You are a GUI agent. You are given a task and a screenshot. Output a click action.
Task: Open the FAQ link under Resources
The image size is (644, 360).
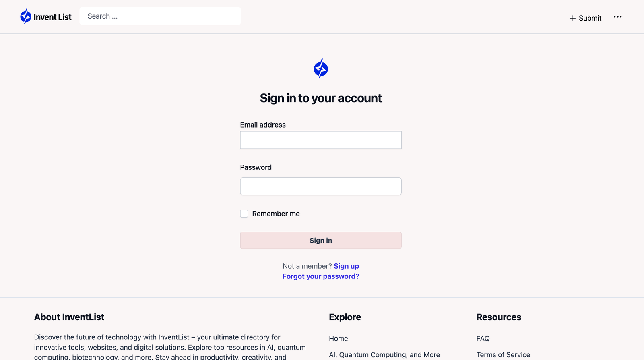point(483,339)
